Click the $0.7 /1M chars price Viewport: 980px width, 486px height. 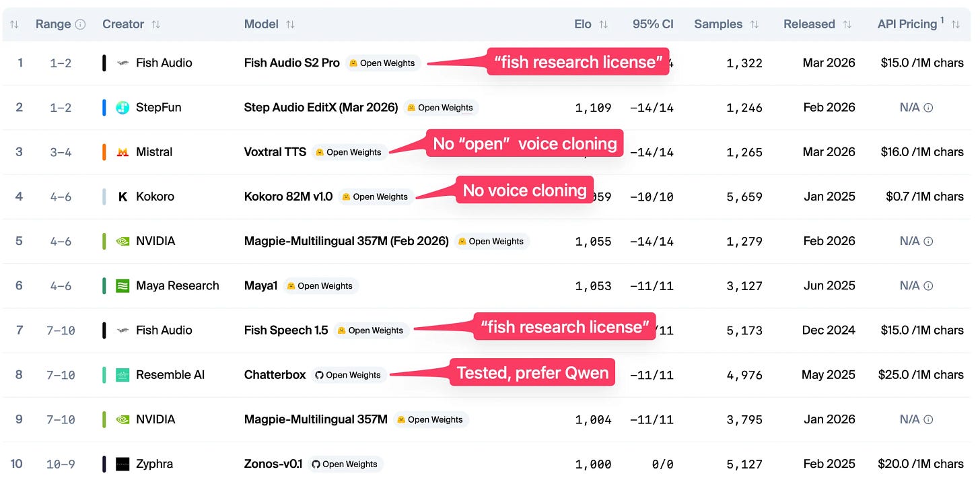(x=925, y=197)
